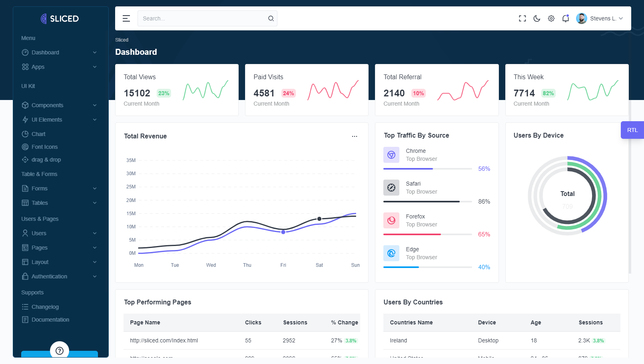
Task: Open the Changelog link
Action: 45,307
